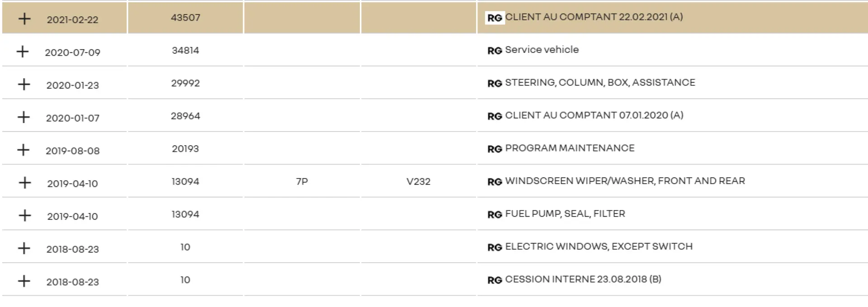Image resolution: width=868 pixels, height=307 pixels.
Task: Select the Electric Windows, Except Switch text
Action: pyautogui.click(x=599, y=246)
